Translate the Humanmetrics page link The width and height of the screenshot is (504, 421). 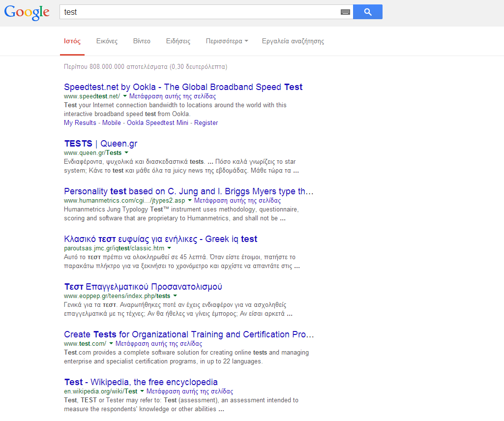(x=237, y=200)
